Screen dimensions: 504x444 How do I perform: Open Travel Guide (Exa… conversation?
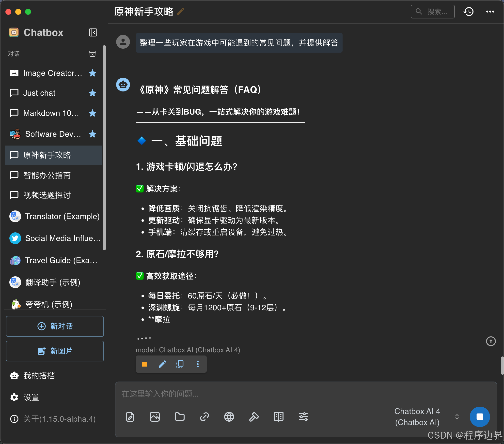click(x=53, y=260)
